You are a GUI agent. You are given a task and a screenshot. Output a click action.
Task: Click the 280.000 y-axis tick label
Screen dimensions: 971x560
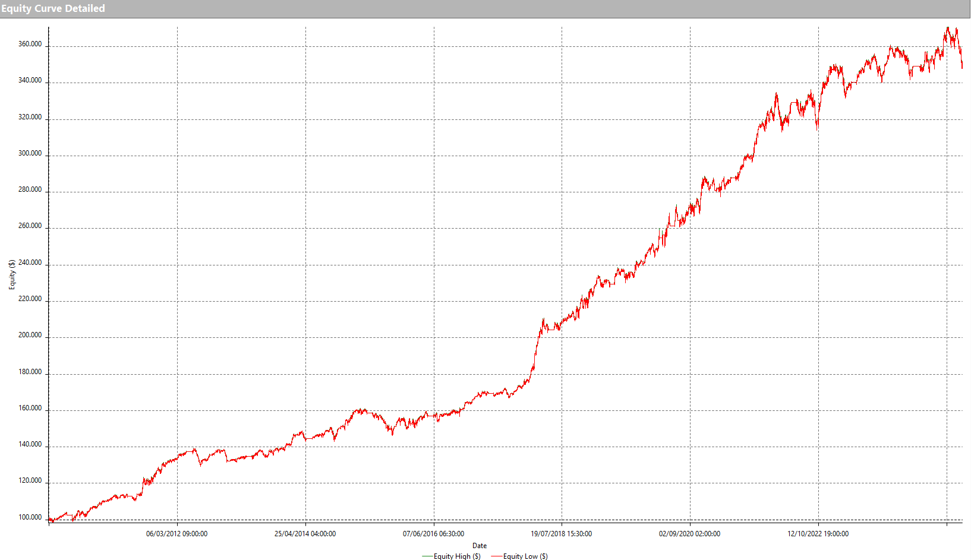tap(30, 189)
